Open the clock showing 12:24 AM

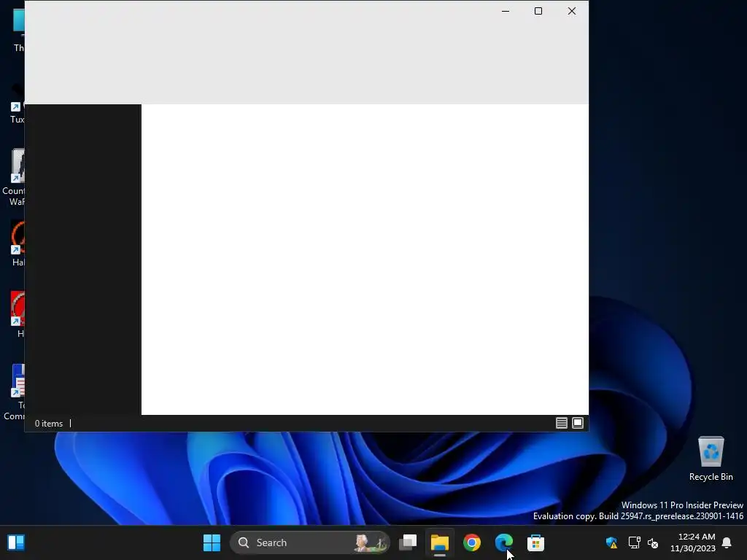(x=693, y=542)
